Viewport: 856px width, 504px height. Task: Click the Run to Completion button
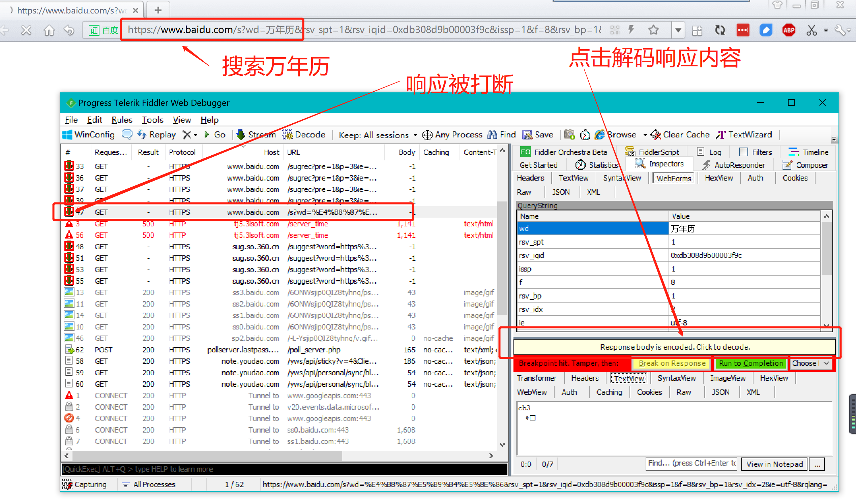(750, 364)
